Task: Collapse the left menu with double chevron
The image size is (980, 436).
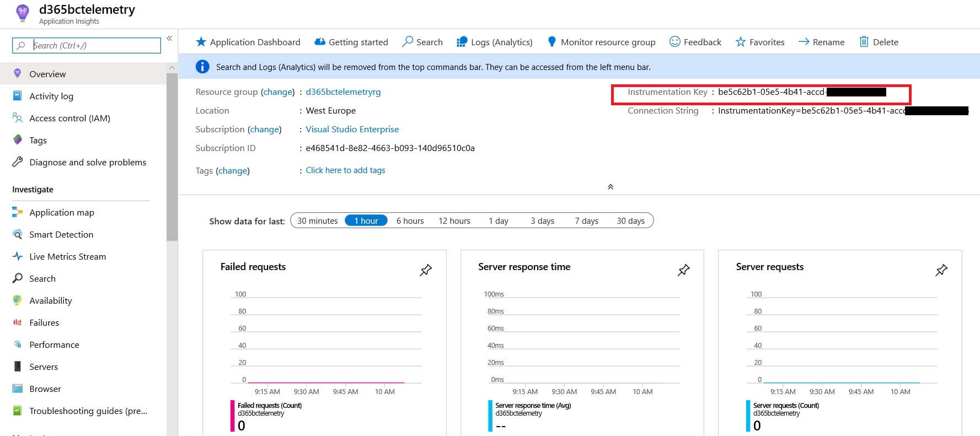Action: (169, 38)
